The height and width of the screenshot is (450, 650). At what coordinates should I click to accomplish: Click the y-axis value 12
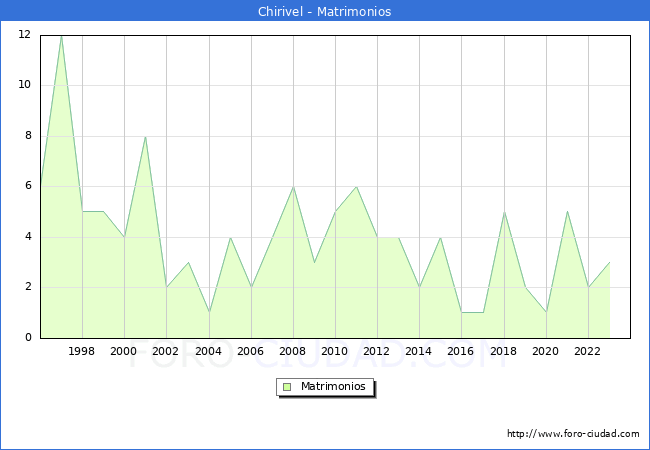24,34
